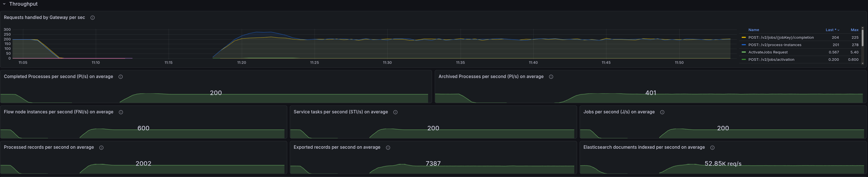Image resolution: width=868 pixels, height=177 pixels.
Task: Click info icon beside Completed Processes per second
Action: (121, 77)
